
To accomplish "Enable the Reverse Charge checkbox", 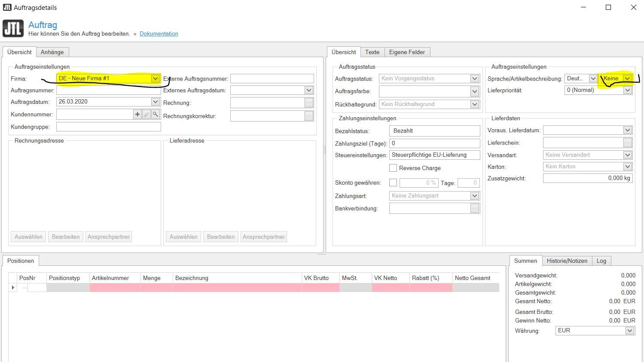I will click(393, 168).
